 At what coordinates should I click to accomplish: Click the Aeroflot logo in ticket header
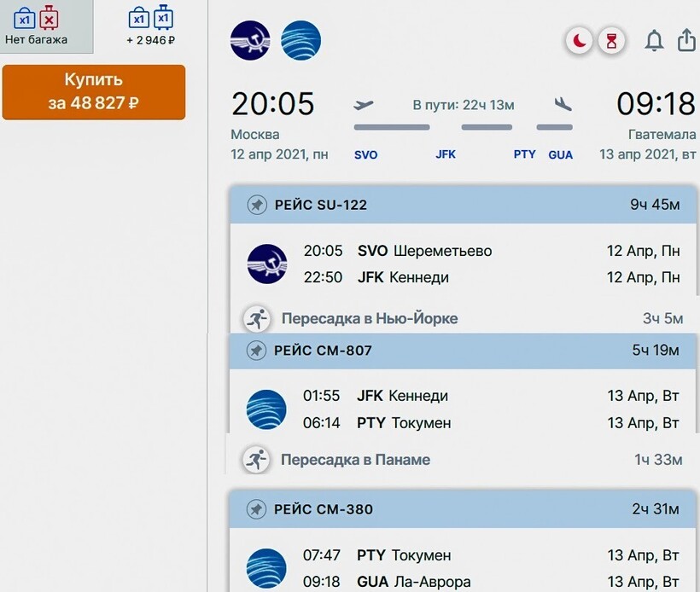(250, 41)
